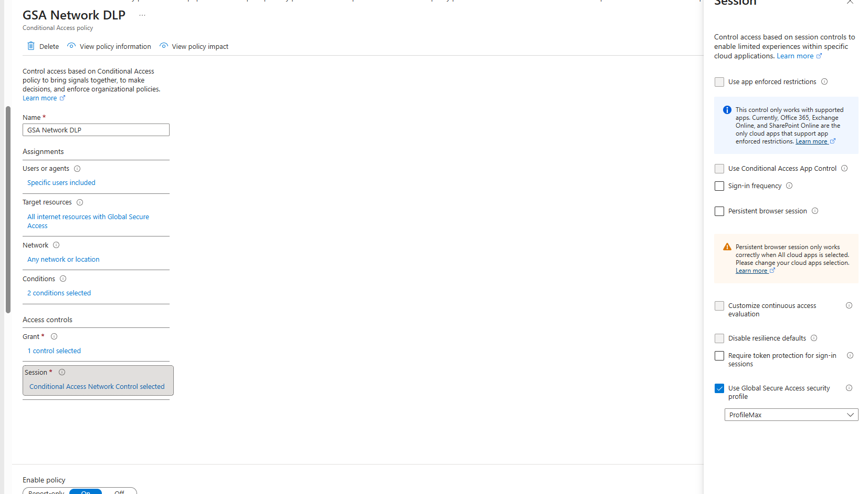Show info tooltip for Grant

[x=54, y=337]
